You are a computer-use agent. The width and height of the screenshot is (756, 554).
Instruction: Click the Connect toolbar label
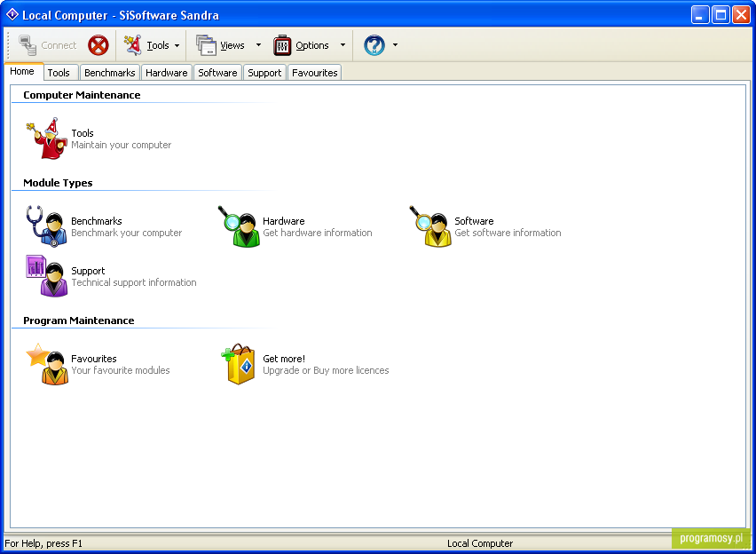tap(59, 45)
